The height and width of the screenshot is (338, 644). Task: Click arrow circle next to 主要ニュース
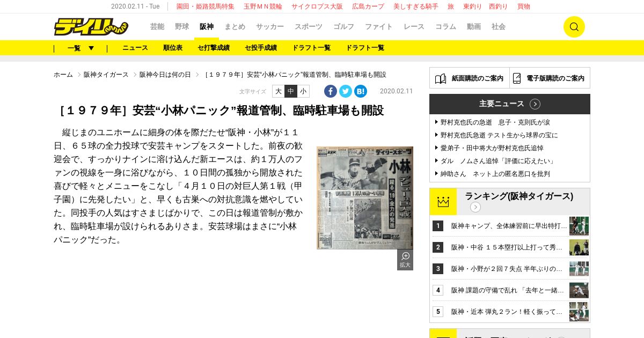(535, 104)
